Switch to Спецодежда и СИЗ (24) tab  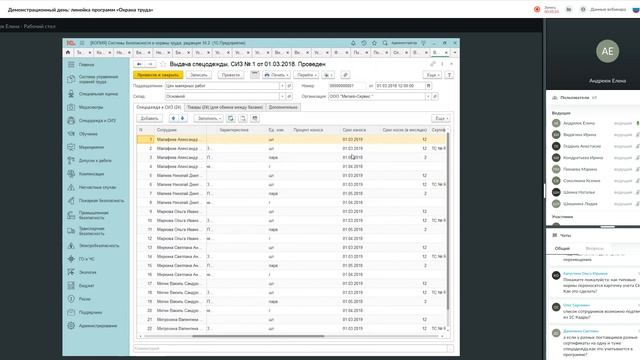(159, 107)
